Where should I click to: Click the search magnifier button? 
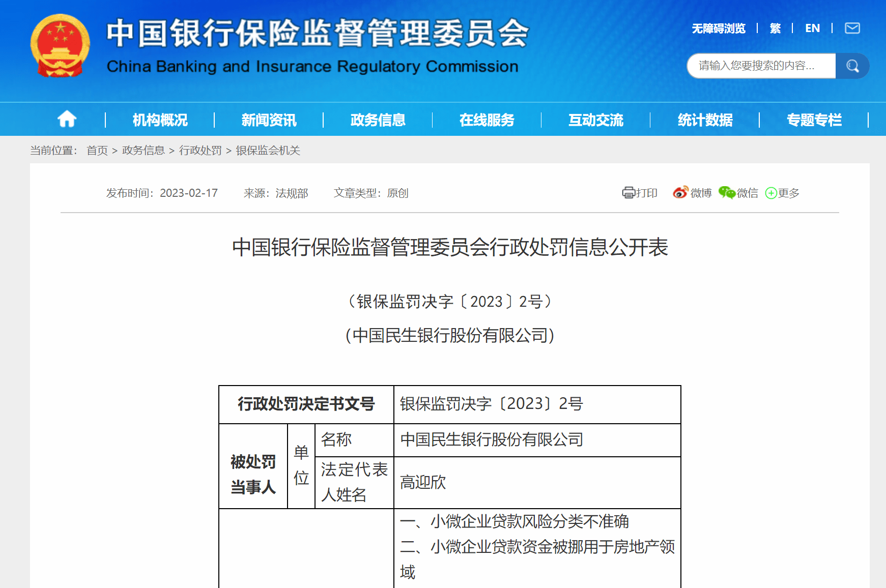(852, 66)
